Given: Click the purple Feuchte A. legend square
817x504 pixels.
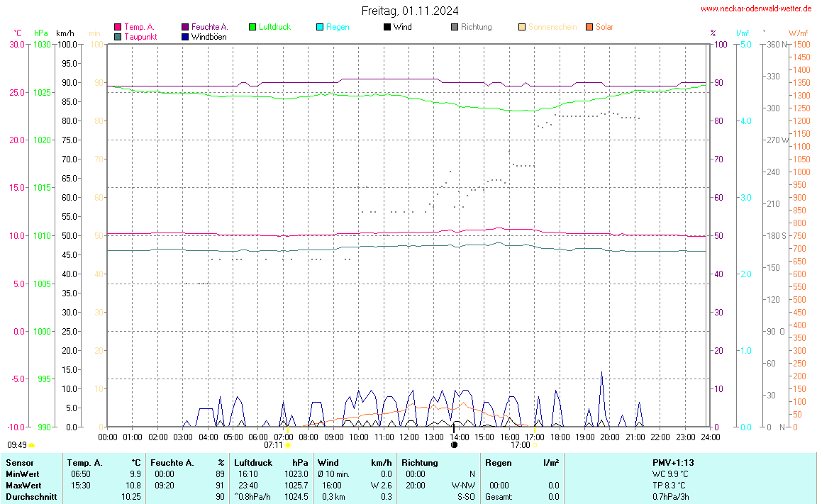Looking at the screenshot, I should click(x=185, y=27).
